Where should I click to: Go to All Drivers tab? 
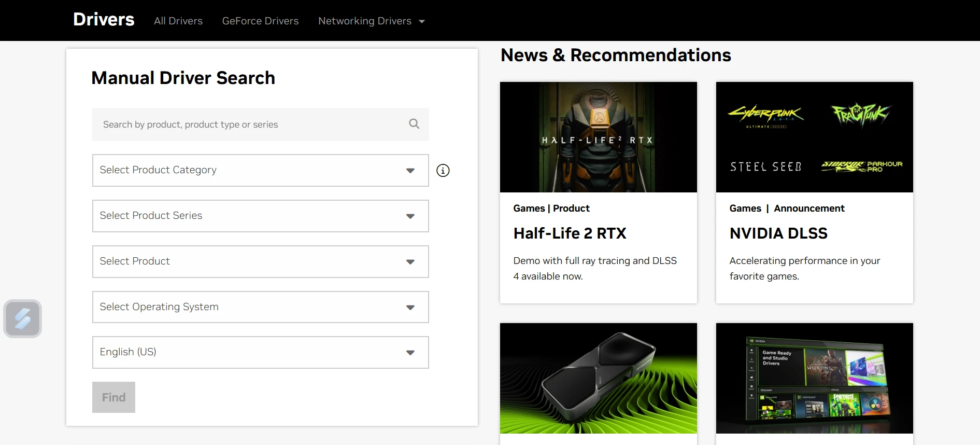[178, 21]
